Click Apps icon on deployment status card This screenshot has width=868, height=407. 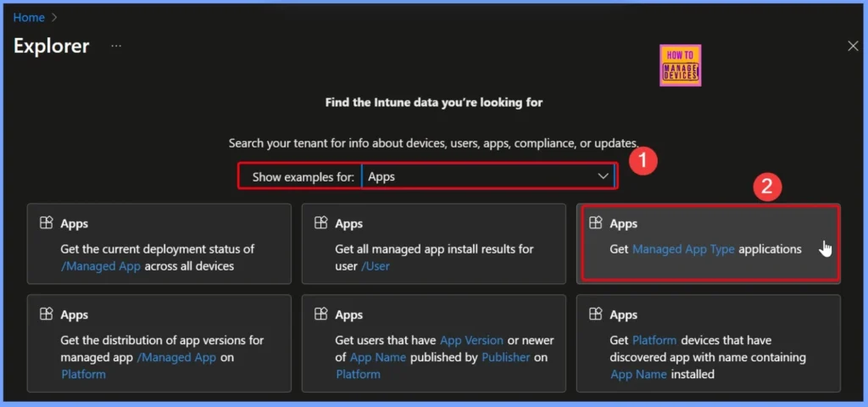[x=47, y=223]
